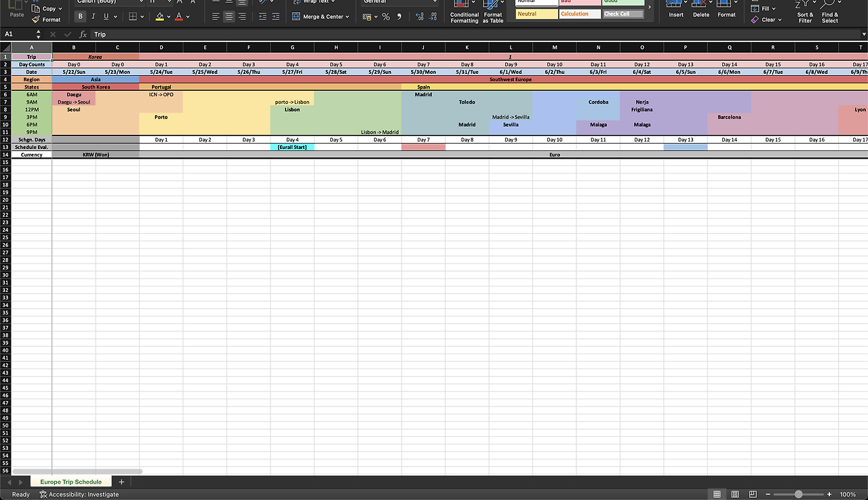Expand the Merge & Center dropdown
Viewport: 868px width, 500px height.
coord(348,16)
